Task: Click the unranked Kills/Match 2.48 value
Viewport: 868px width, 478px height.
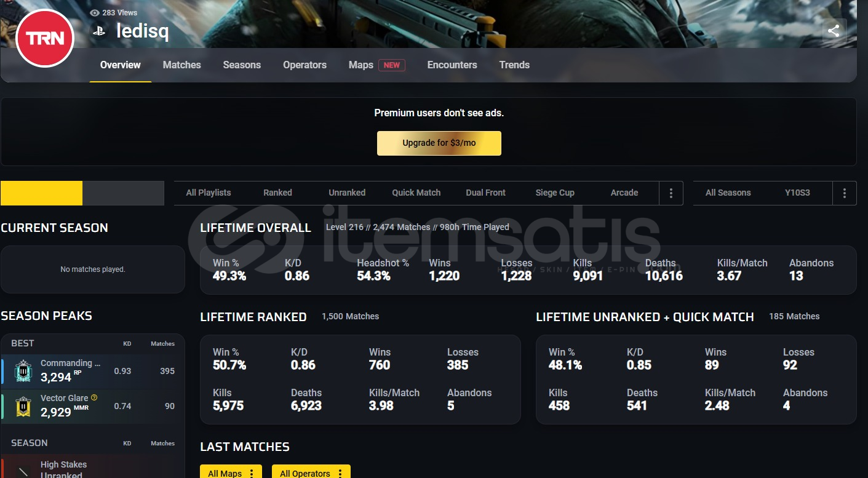Action: point(717,406)
